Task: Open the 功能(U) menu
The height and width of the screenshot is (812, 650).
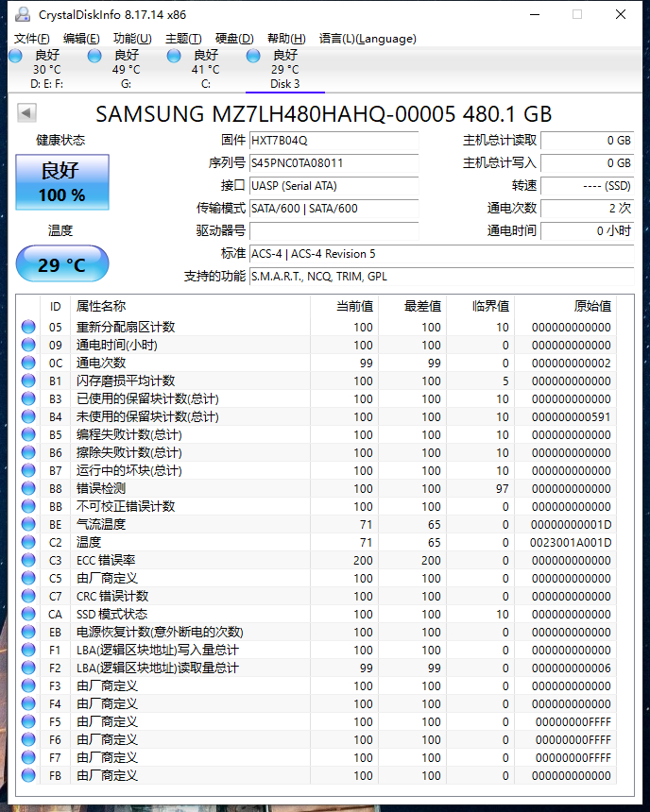Action: click(x=132, y=39)
